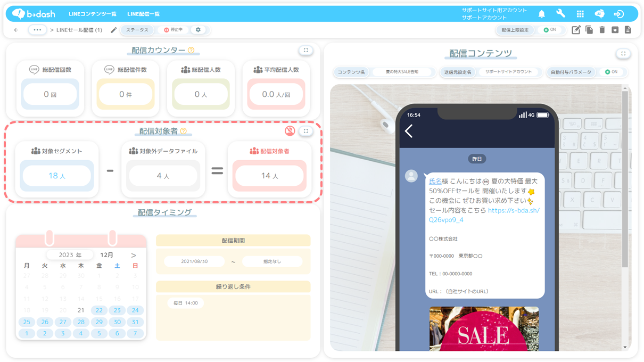
Task: Click the duplicate delivery icon
Action: pyautogui.click(x=589, y=30)
